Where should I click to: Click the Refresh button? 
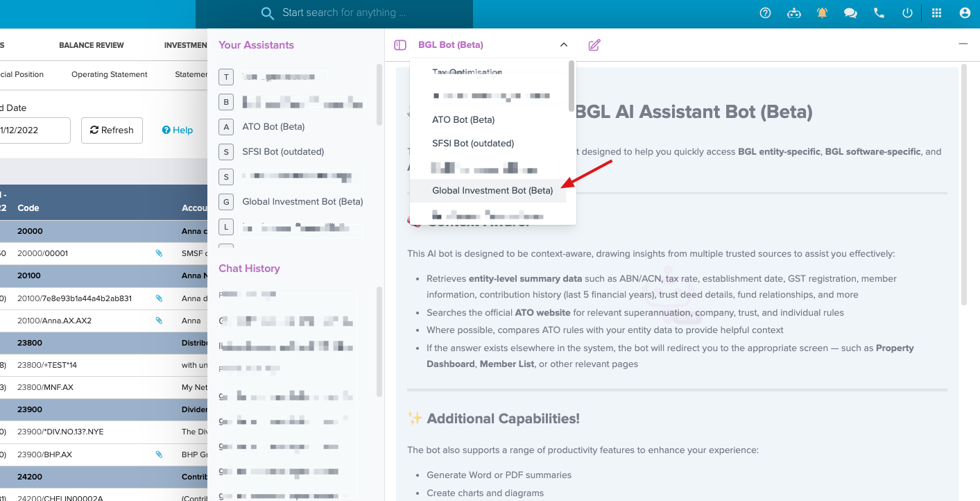click(112, 130)
